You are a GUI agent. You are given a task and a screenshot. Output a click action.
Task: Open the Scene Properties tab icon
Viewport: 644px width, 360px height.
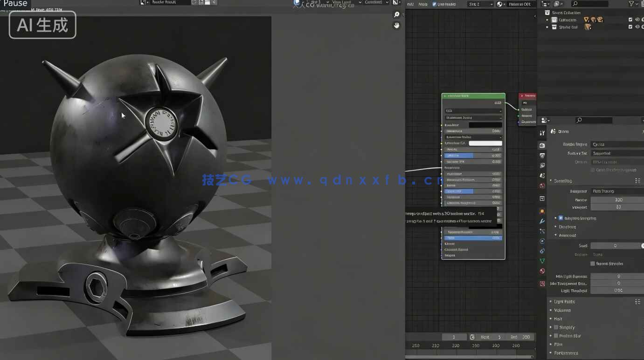point(542,176)
